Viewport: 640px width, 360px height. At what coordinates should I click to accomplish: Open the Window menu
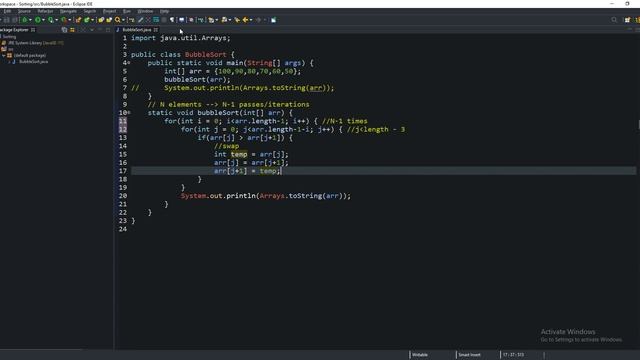tap(145, 11)
